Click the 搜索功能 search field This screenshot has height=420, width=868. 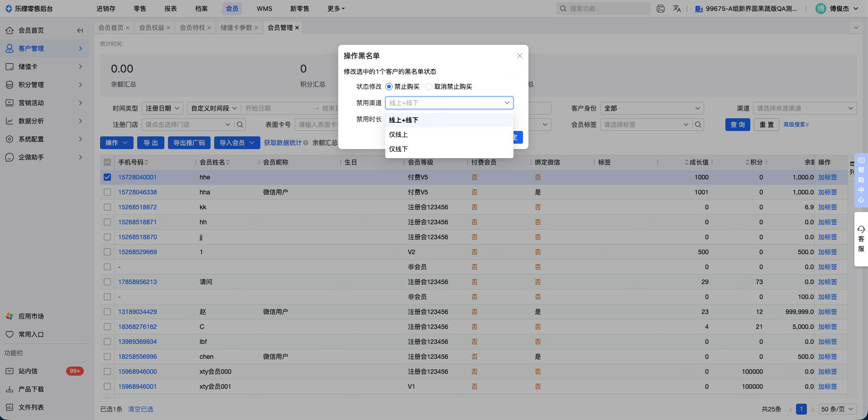[604, 9]
